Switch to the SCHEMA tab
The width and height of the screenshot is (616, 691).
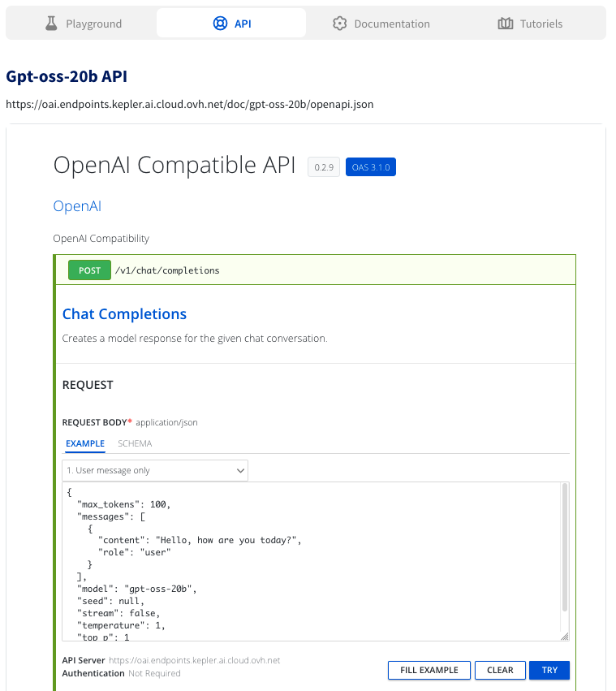click(x=135, y=443)
